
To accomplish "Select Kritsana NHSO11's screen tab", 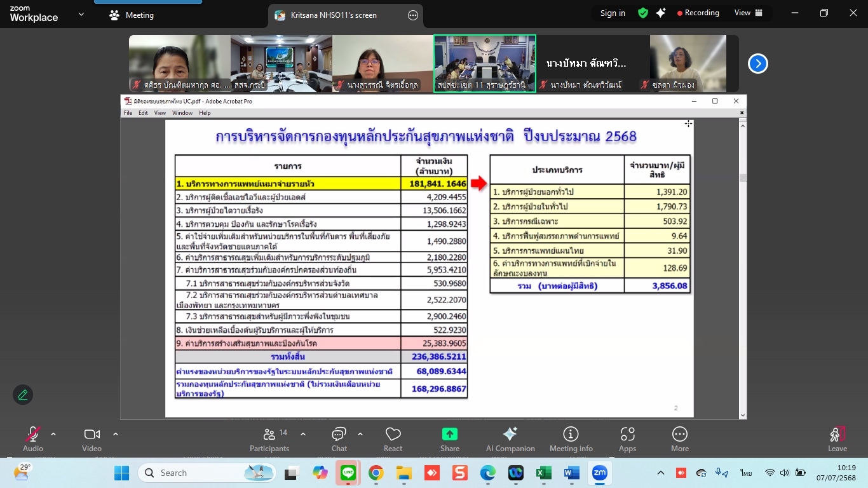I will (x=334, y=15).
